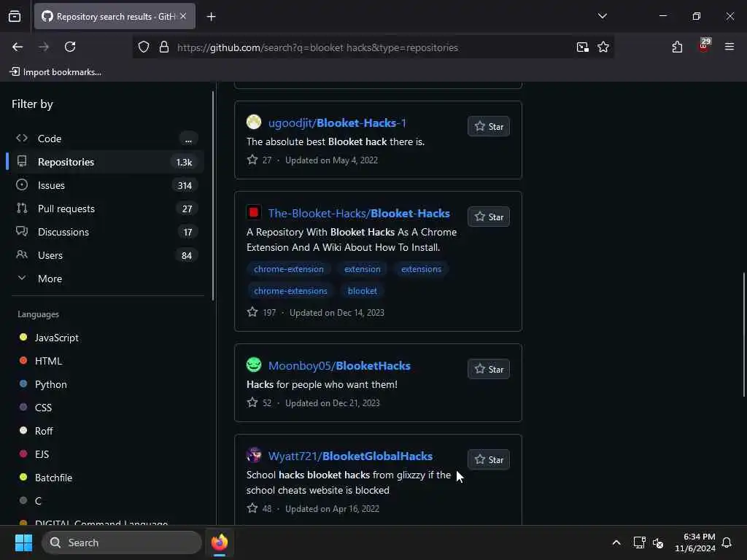Star The-Blooket-Hacks/Blooket-Hacks repository
Viewport: 747px width, 560px height.
click(488, 217)
